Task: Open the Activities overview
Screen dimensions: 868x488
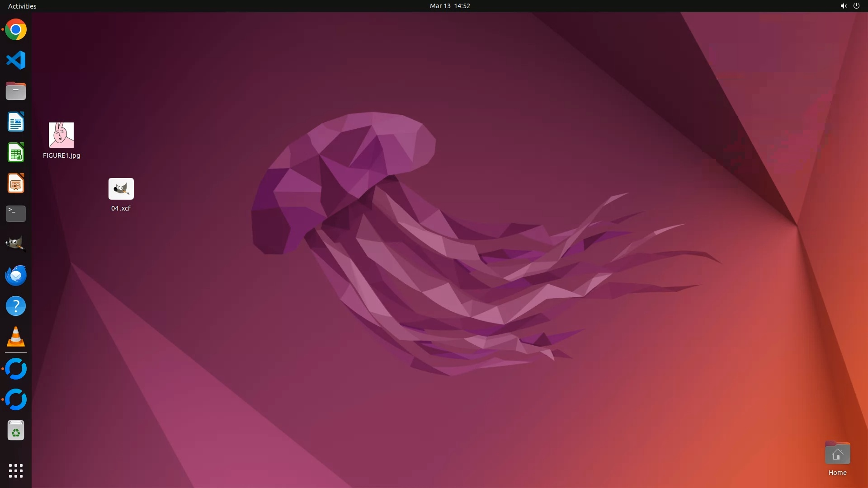Action: 22,6
